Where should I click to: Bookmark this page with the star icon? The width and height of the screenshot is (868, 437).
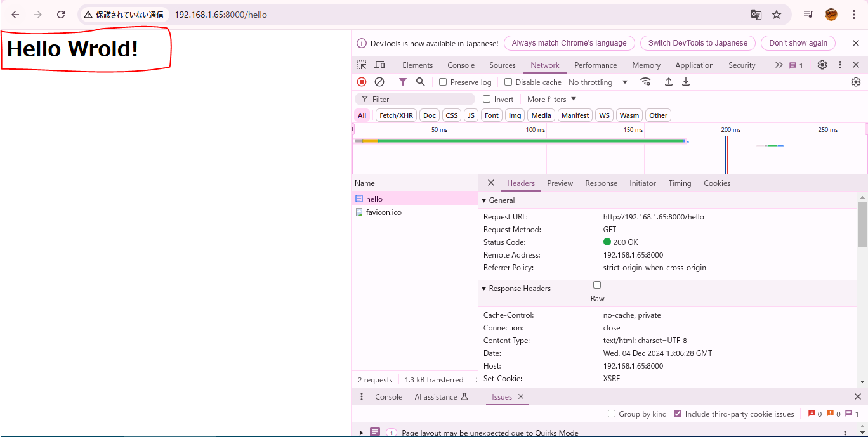pos(777,15)
